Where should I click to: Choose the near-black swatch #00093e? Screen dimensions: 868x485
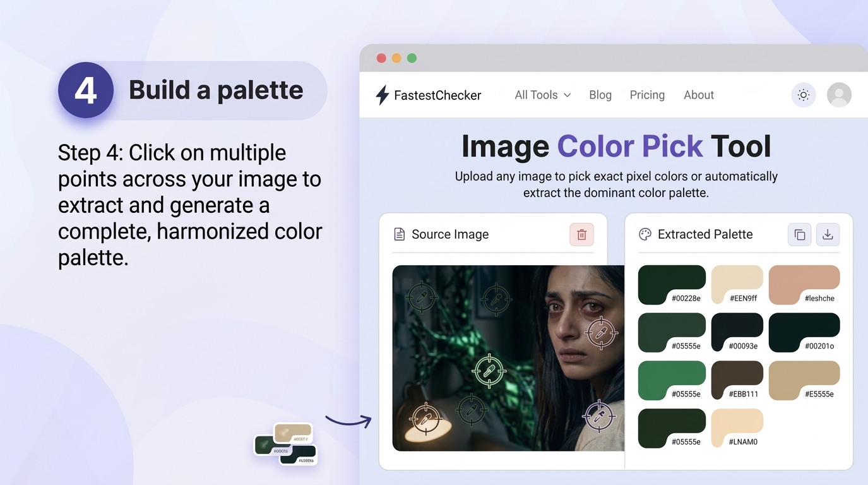[737, 333]
